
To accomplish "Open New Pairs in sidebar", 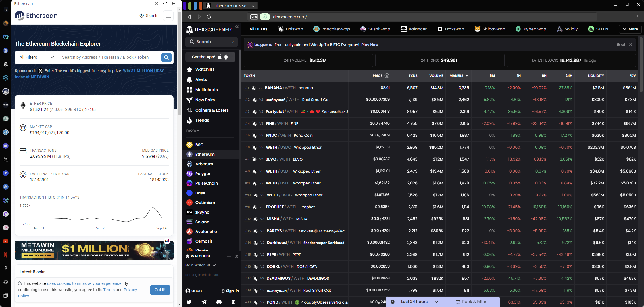I will coord(205,100).
